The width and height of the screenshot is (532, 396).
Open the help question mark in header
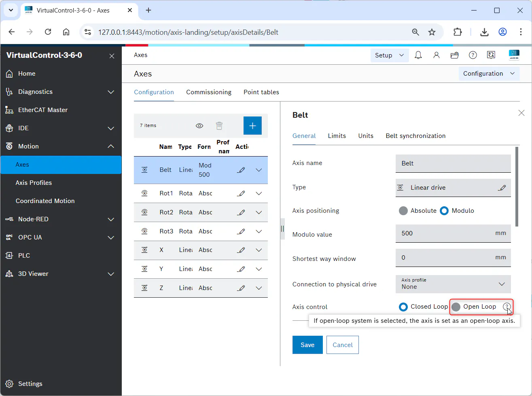click(473, 55)
